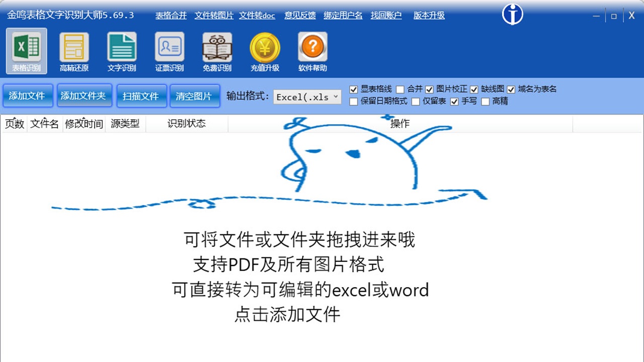Open the 输出格式 Excel(.xls) dropdown
The image size is (644, 362).
click(x=307, y=97)
